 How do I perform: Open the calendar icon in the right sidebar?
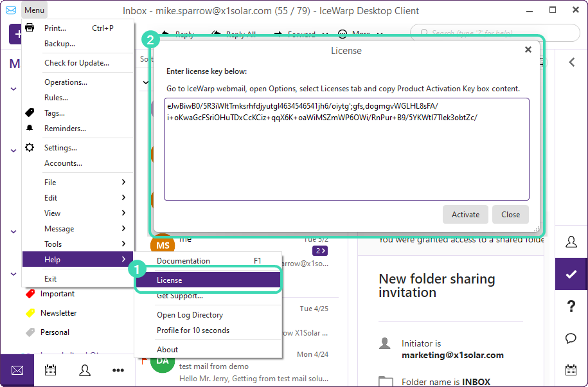click(571, 370)
